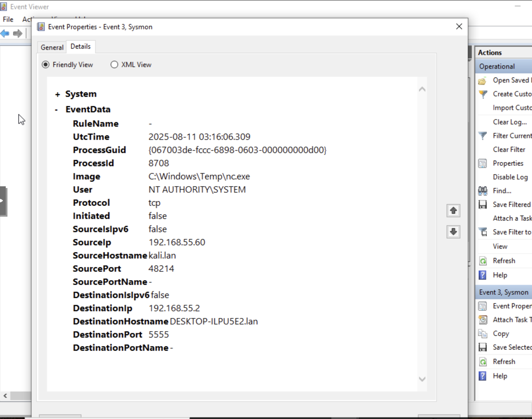Click the Event Properties icon in Actions
Screen dimensions: 532x419
483,306
